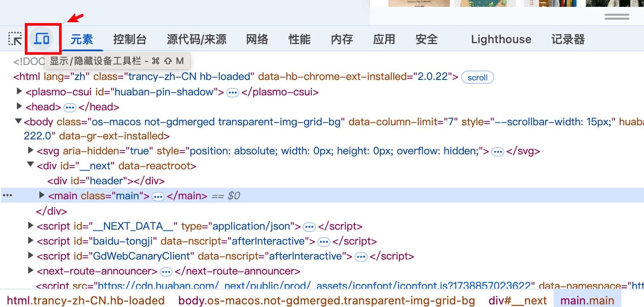Activate the inspect element picker icon
The image size is (644, 307).
pyautogui.click(x=15, y=39)
